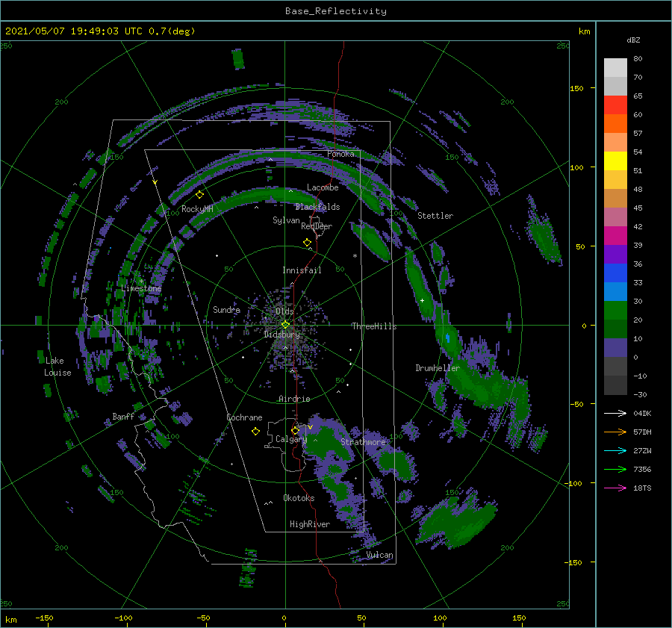Click the Strathmore label
672x628 pixels.
pyautogui.click(x=363, y=441)
